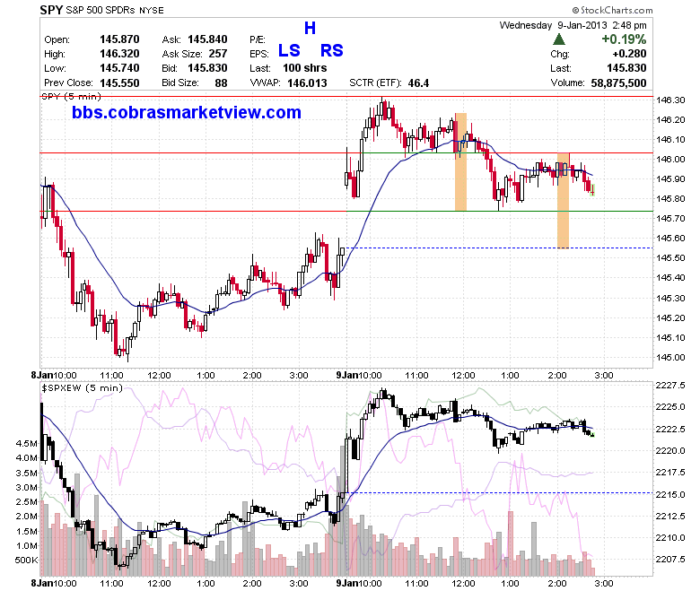Select the SPY ticker symbol in header

tap(51, 10)
